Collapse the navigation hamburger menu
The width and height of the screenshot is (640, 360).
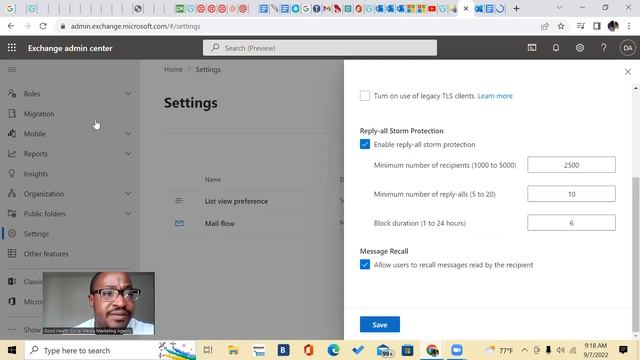click(12, 69)
